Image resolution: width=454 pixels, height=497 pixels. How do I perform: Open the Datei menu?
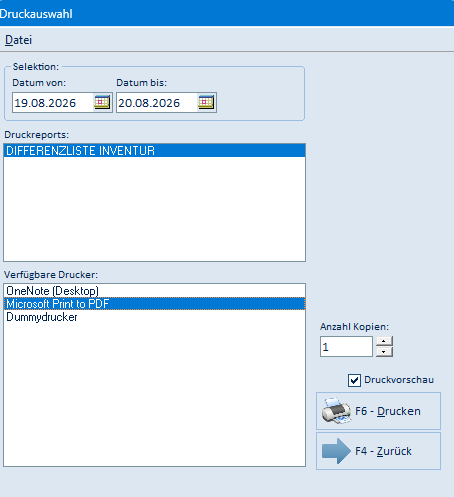coord(18,40)
